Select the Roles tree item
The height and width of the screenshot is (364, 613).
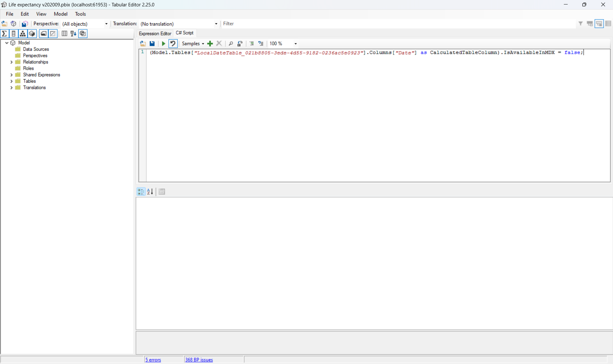coord(28,68)
